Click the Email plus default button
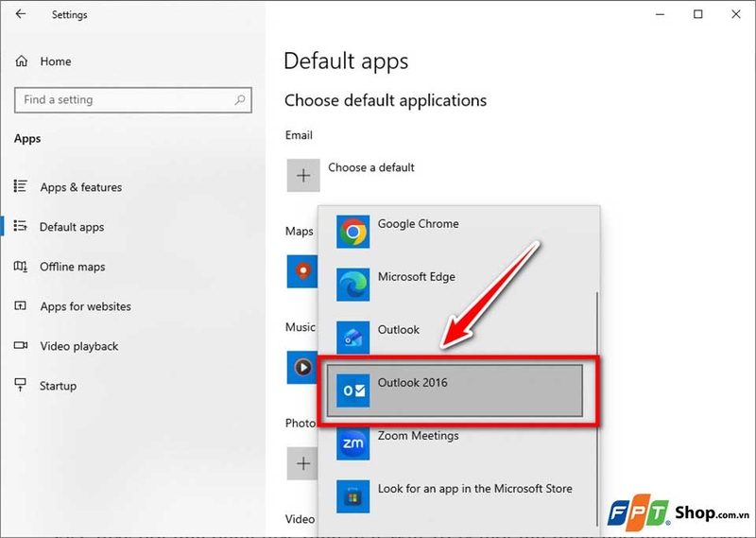The height and width of the screenshot is (538, 756). tap(303, 175)
